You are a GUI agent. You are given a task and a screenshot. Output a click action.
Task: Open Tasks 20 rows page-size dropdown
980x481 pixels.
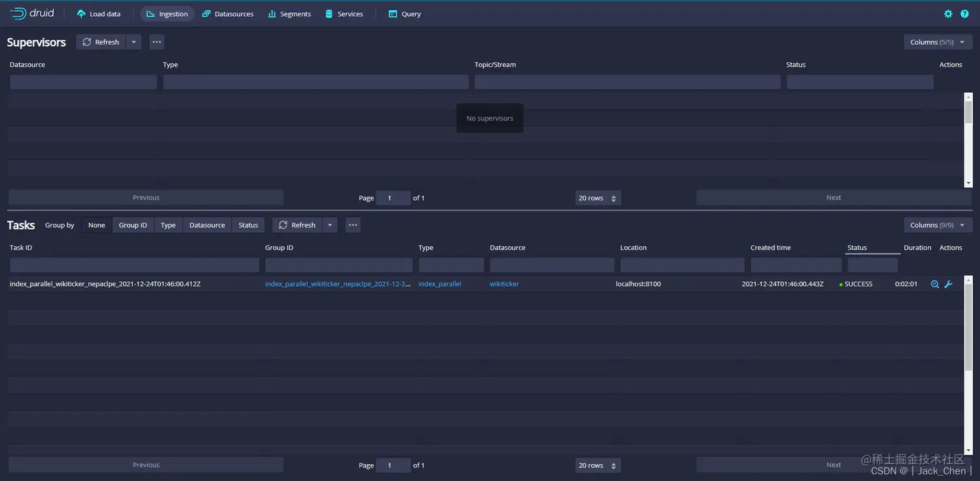[598, 465]
